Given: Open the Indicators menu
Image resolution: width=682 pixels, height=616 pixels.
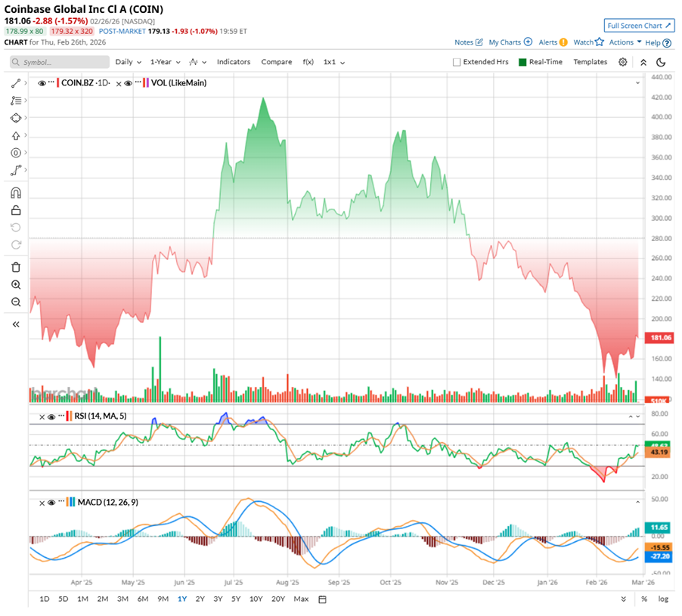Looking at the screenshot, I should pos(234,62).
